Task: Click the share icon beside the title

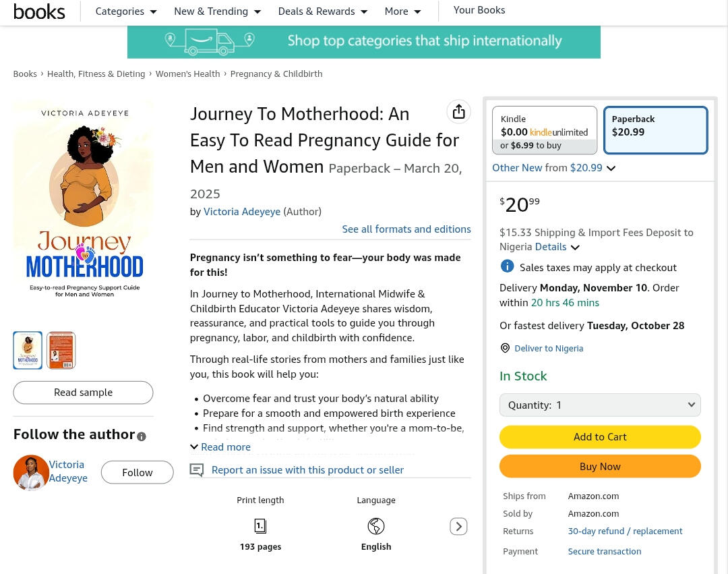Action: tap(458, 112)
